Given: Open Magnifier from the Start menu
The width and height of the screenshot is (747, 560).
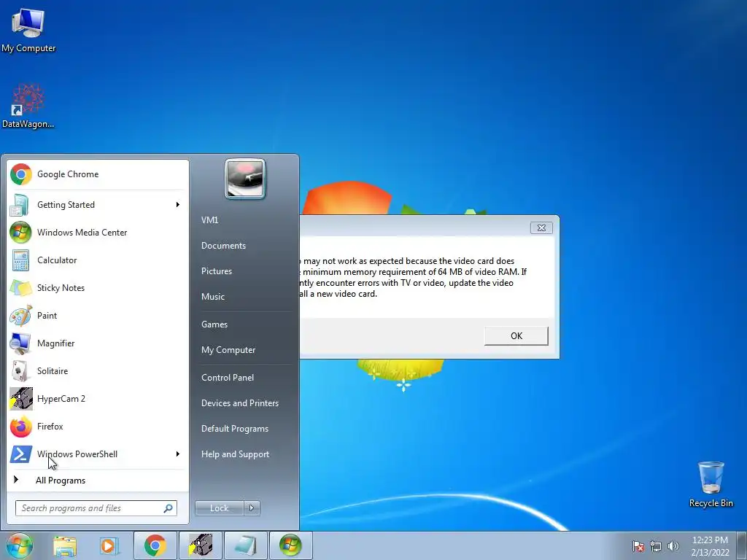Looking at the screenshot, I should coord(98,343).
